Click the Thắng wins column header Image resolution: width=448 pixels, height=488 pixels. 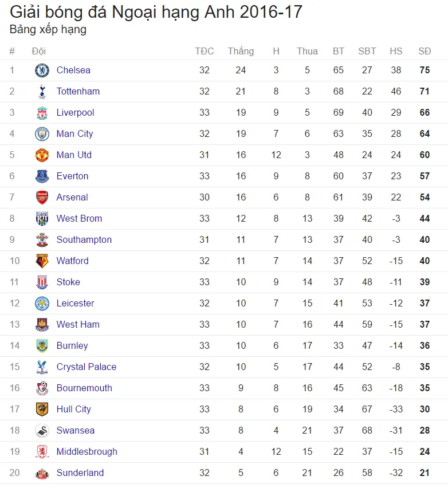tap(241, 51)
